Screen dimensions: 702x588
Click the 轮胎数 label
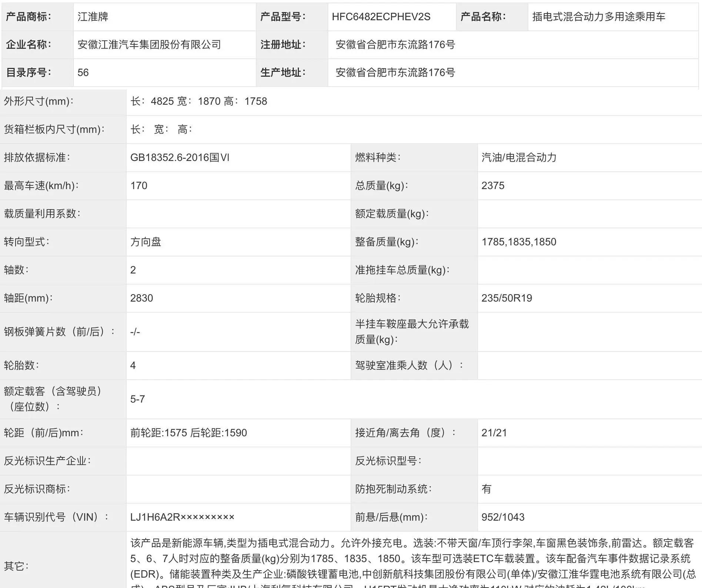coord(21,366)
